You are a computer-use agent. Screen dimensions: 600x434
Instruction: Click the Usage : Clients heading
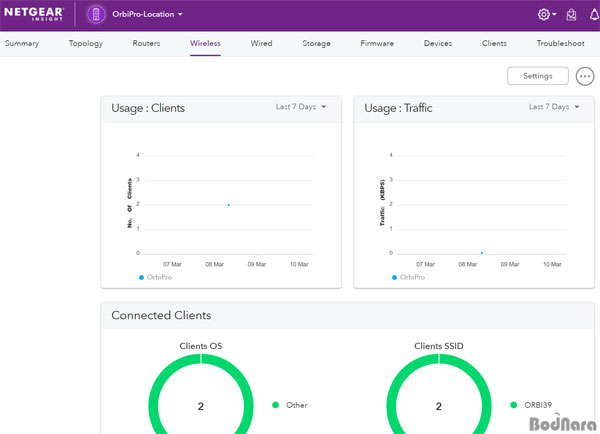pos(148,108)
